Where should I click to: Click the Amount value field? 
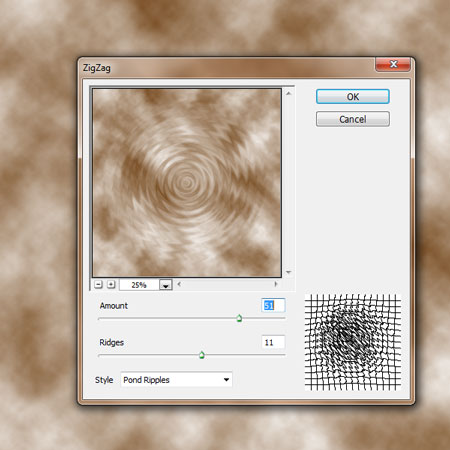click(273, 305)
